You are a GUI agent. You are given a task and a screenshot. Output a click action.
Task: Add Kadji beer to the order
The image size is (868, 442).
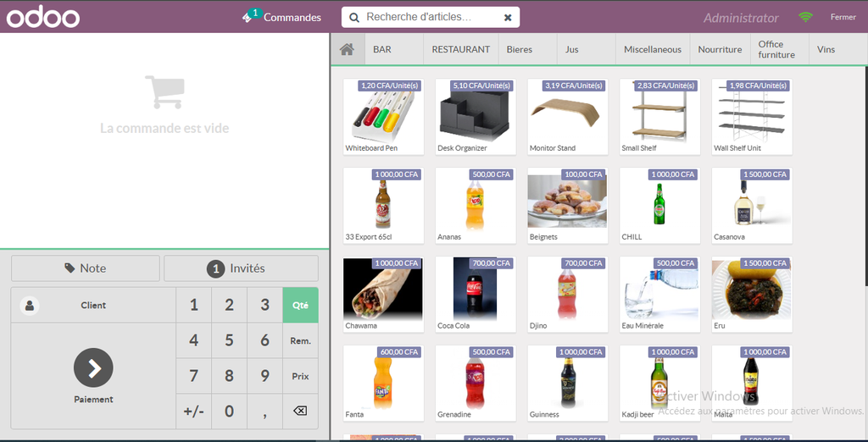coord(659,383)
